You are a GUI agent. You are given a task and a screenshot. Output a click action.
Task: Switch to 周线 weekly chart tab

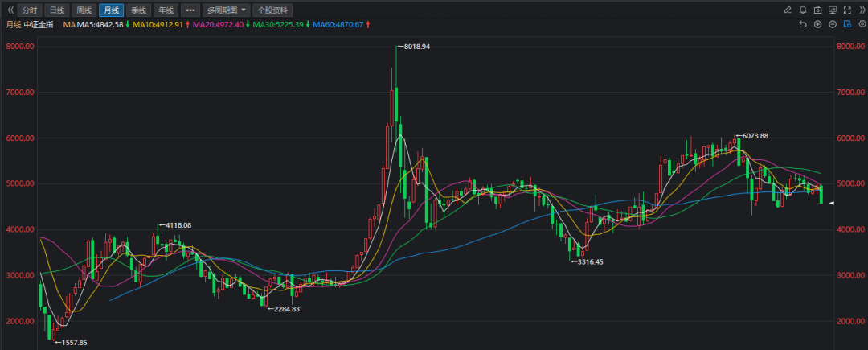84,10
